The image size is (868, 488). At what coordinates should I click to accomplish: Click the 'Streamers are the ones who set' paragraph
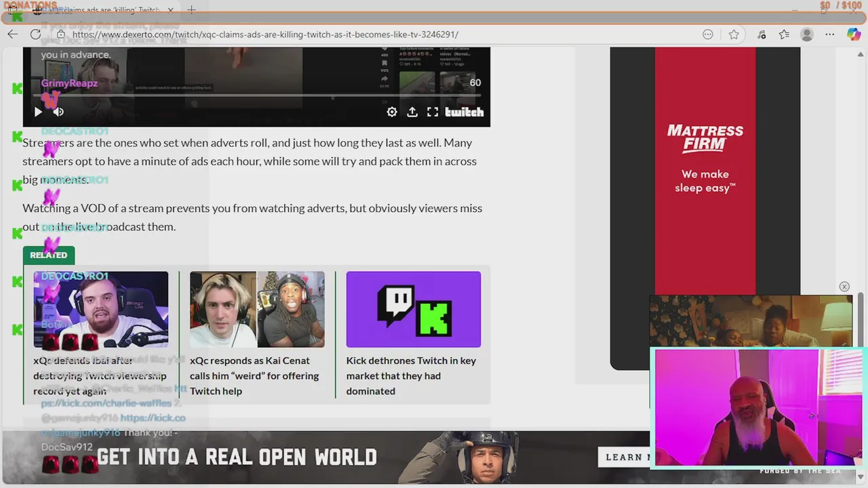coord(250,161)
